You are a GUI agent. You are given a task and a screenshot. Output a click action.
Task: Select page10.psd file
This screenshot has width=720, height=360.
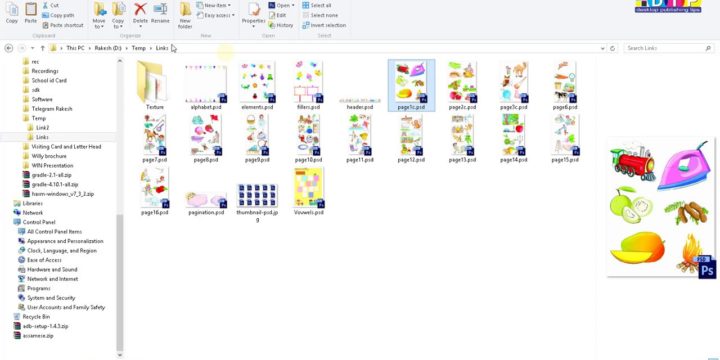[309, 138]
